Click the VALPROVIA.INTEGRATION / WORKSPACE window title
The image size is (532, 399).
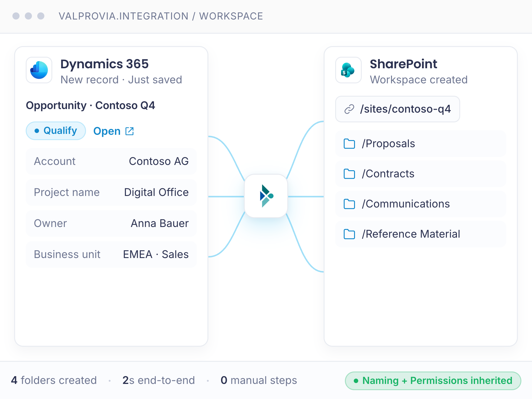pos(161,16)
